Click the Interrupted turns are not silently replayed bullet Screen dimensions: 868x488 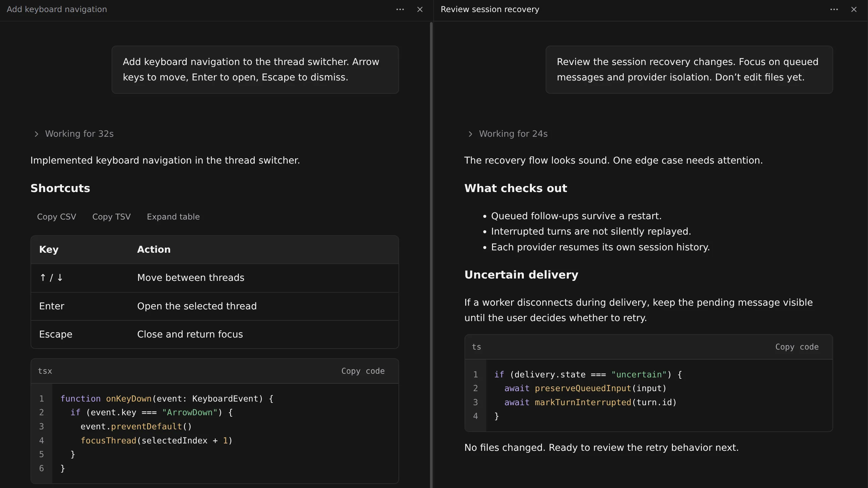tap(591, 232)
